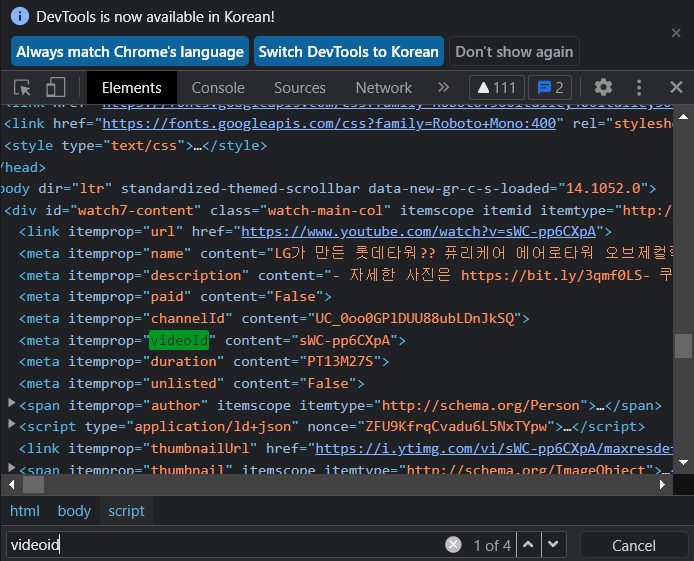The height and width of the screenshot is (561, 694).
Task: Click the videoid search input field
Action: click(x=224, y=545)
